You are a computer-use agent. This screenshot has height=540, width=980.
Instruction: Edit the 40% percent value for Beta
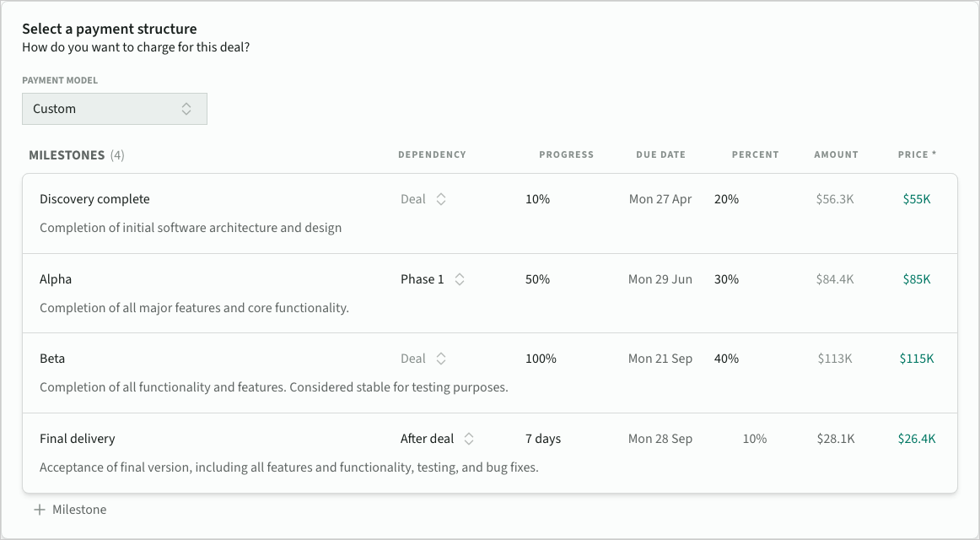(726, 359)
